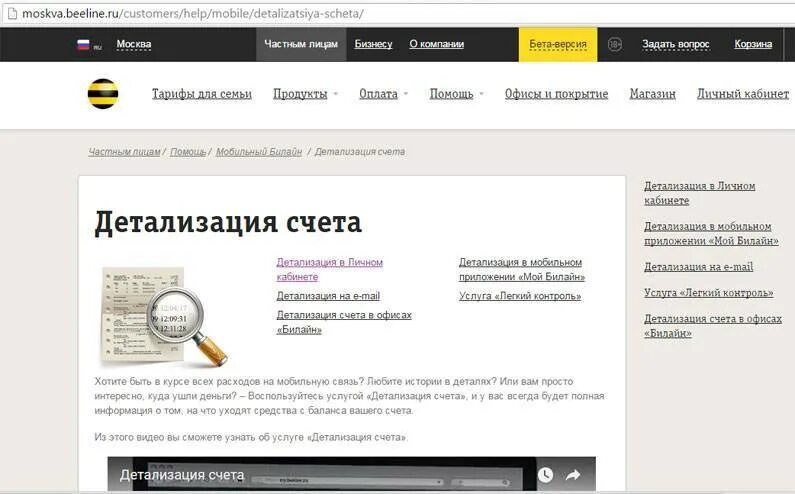This screenshot has height=494, width=795.
Task: Open the Корзина cart link
Action: pyautogui.click(x=753, y=44)
